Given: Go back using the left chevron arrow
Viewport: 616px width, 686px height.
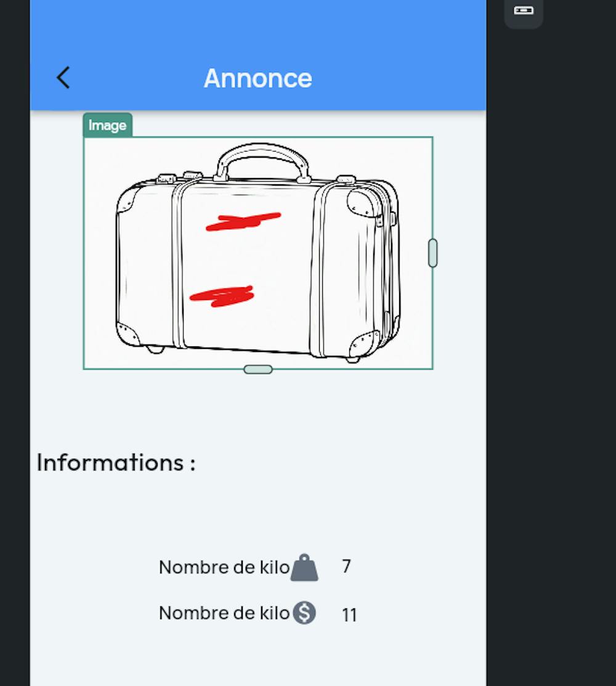Looking at the screenshot, I should (x=63, y=78).
